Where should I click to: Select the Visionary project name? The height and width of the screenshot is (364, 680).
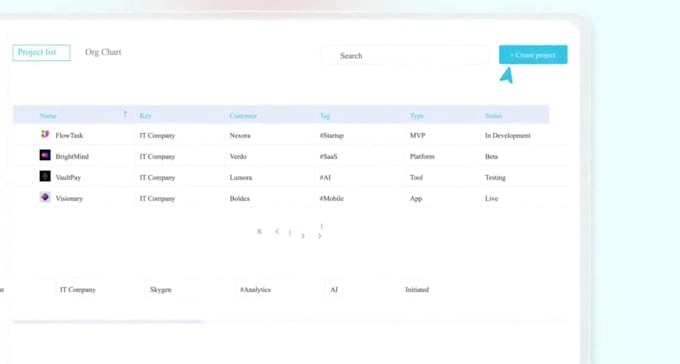[69, 198]
